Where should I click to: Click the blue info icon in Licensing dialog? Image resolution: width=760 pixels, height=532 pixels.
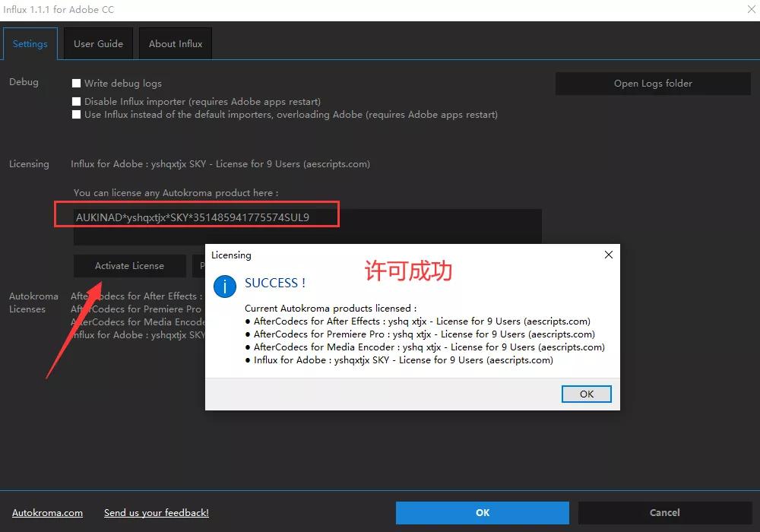pos(225,287)
